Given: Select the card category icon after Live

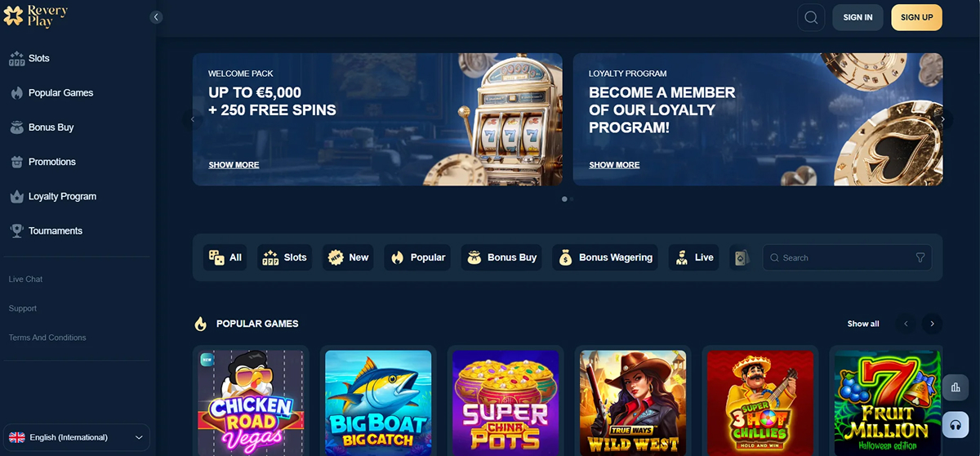Looking at the screenshot, I should pyautogui.click(x=740, y=257).
